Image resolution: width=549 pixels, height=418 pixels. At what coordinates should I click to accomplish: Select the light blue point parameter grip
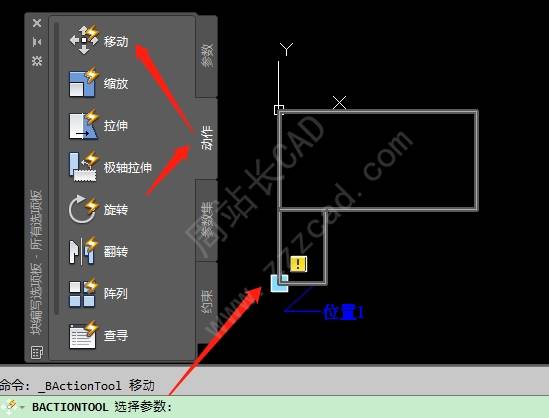[x=279, y=283]
